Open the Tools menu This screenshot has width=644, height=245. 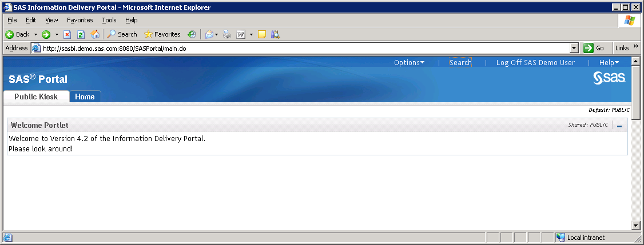[109, 20]
